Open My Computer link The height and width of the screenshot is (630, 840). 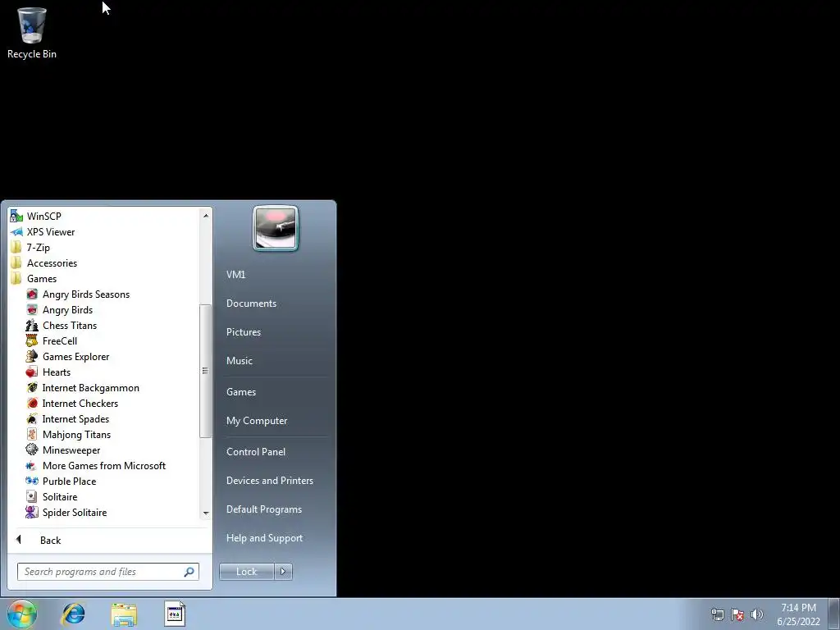(x=257, y=421)
